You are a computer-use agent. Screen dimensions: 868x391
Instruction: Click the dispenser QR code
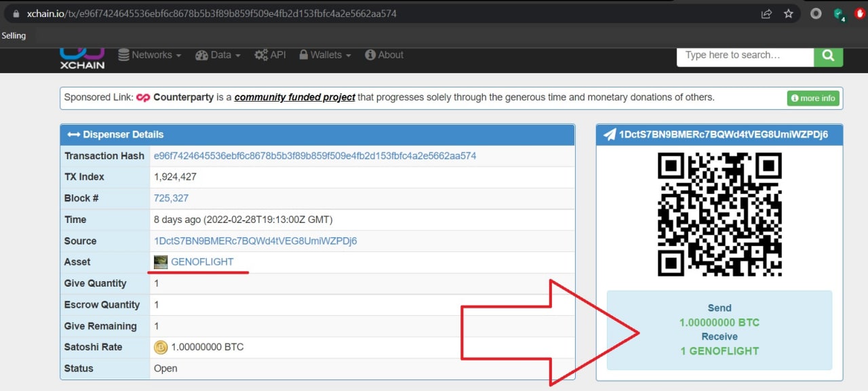coord(719,214)
